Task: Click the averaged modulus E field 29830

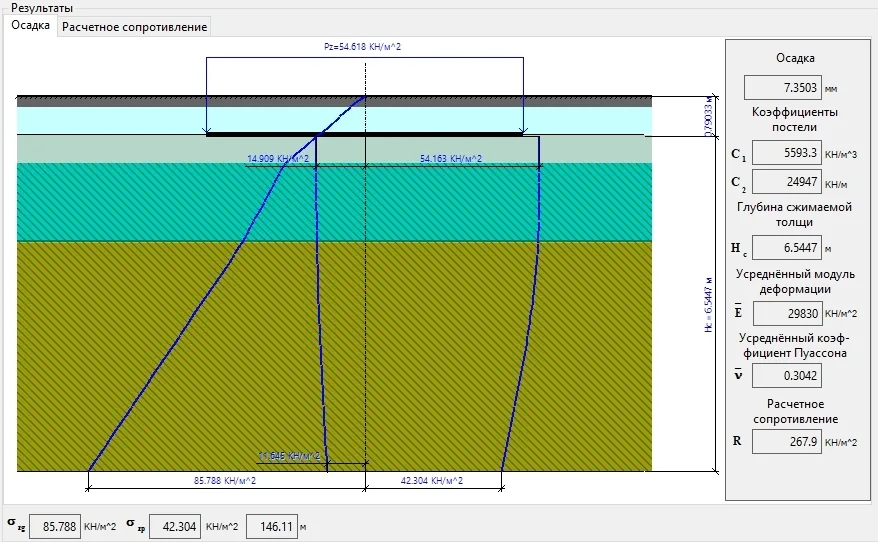Action: [x=787, y=314]
